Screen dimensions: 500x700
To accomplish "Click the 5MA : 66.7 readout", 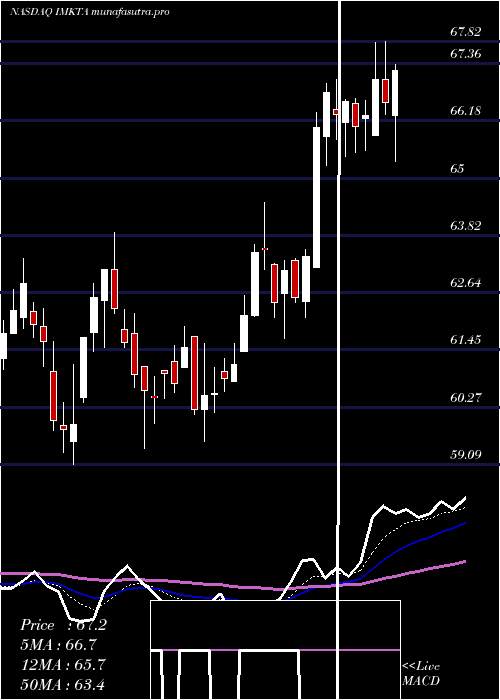I will click(x=58, y=645).
